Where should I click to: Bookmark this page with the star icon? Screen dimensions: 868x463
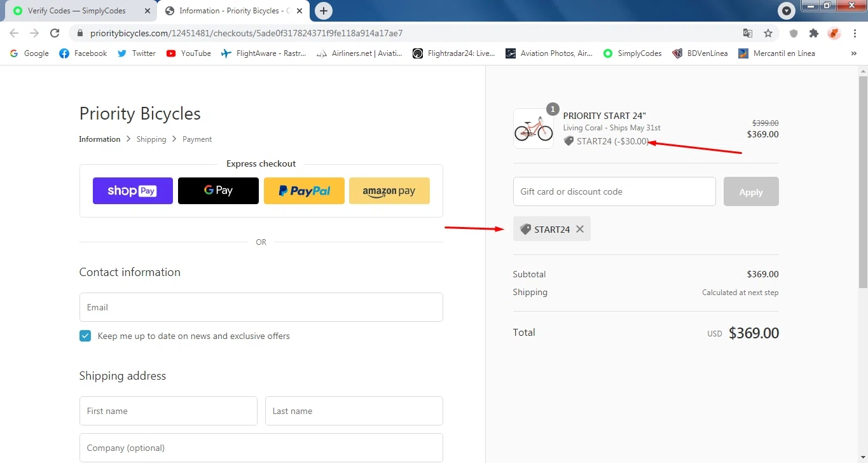click(x=768, y=33)
